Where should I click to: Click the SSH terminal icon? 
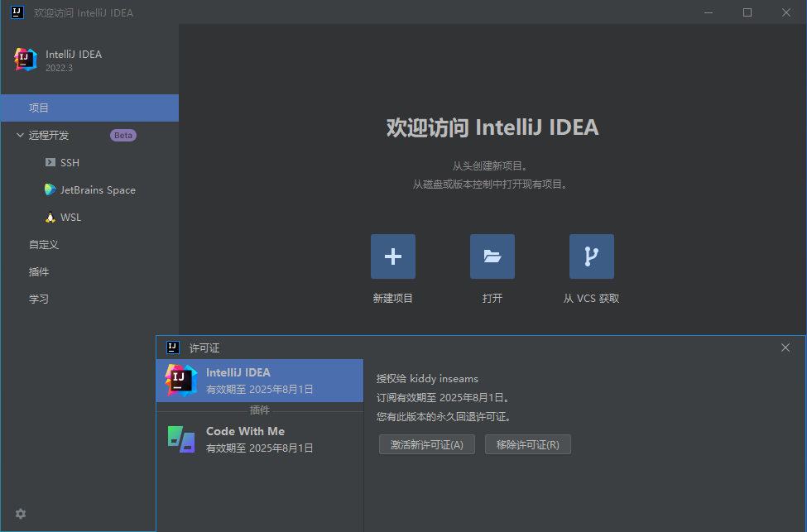pos(50,162)
